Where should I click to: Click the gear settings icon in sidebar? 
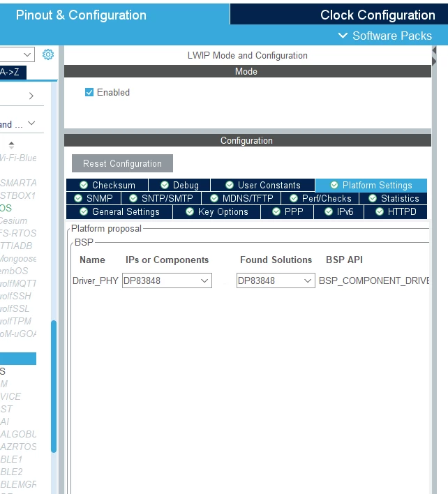pyautogui.click(x=48, y=54)
